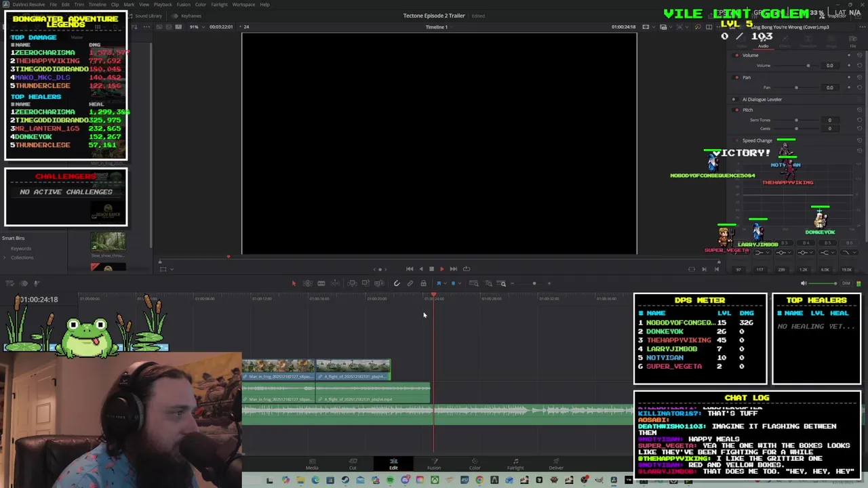
Task: Toggle Linked Selection chain icon
Action: [x=410, y=283]
